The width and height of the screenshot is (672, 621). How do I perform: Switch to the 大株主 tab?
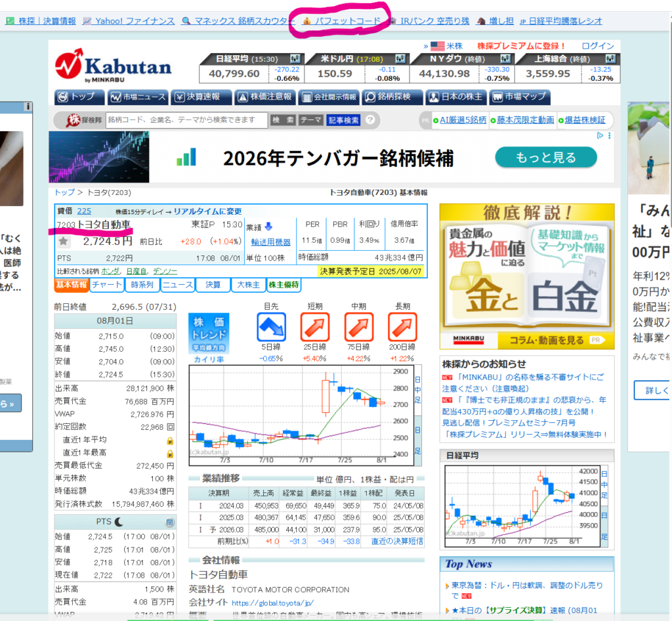click(x=249, y=285)
